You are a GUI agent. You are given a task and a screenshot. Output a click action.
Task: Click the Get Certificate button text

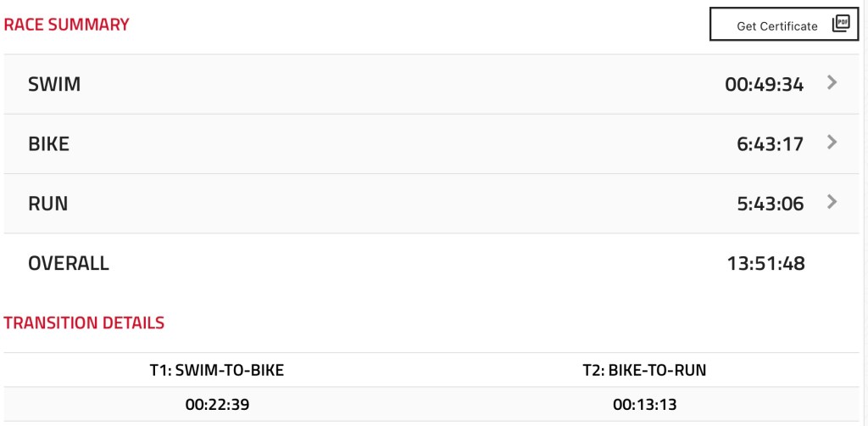[776, 25]
